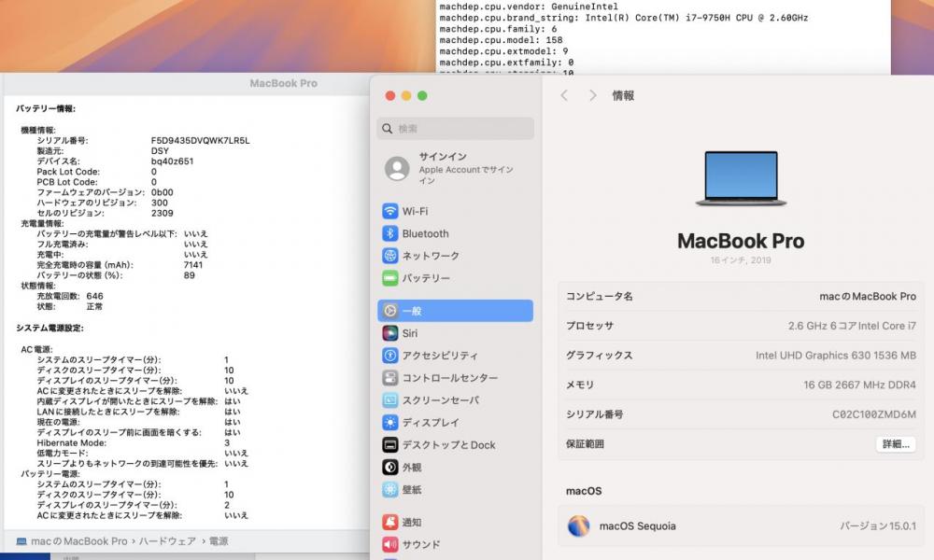Click the machdep.cpu.model line in Terminal

[501, 40]
